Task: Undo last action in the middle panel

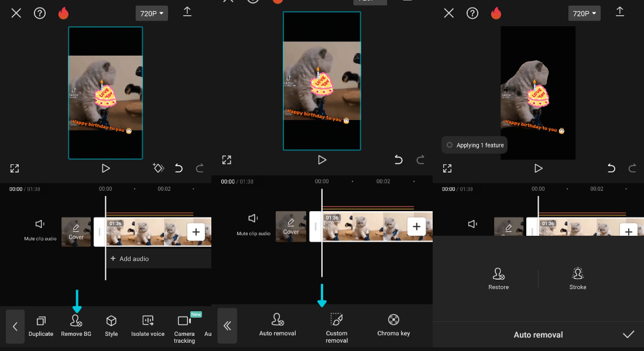Action: (x=398, y=160)
